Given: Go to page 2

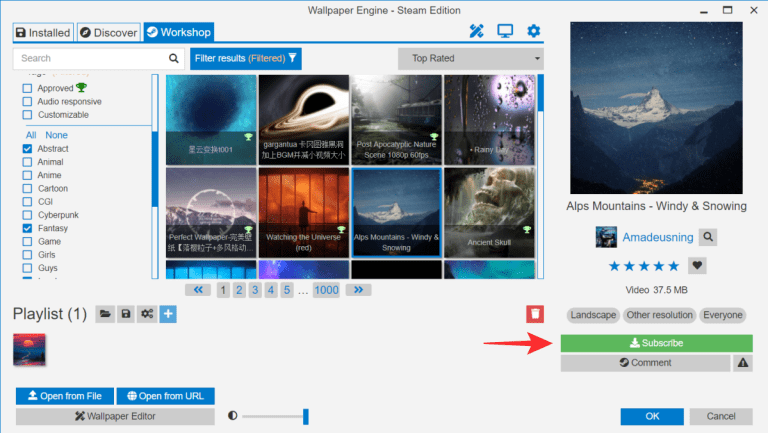Looking at the screenshot, I should pos(239,290).
